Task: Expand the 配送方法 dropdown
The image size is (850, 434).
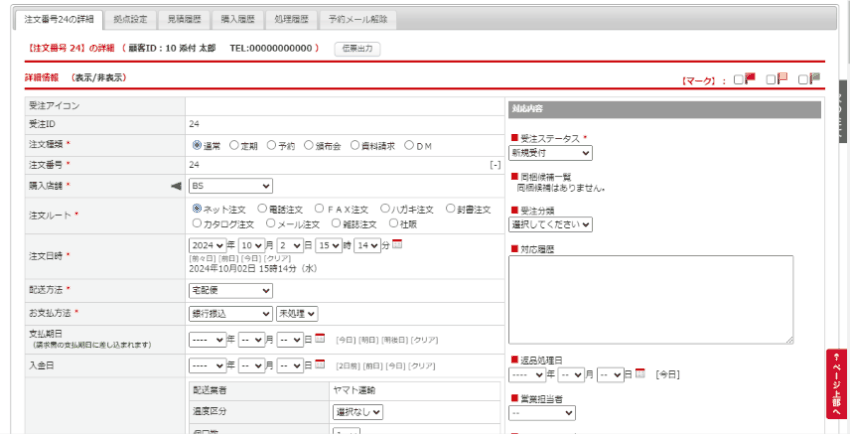Action: point(230,290)
